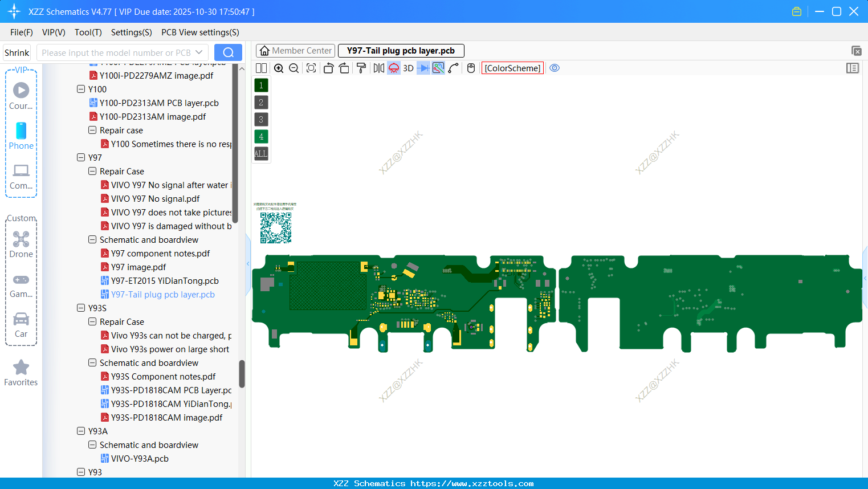Switch to the Y97-Tail plug pcb layer tab

401,50
